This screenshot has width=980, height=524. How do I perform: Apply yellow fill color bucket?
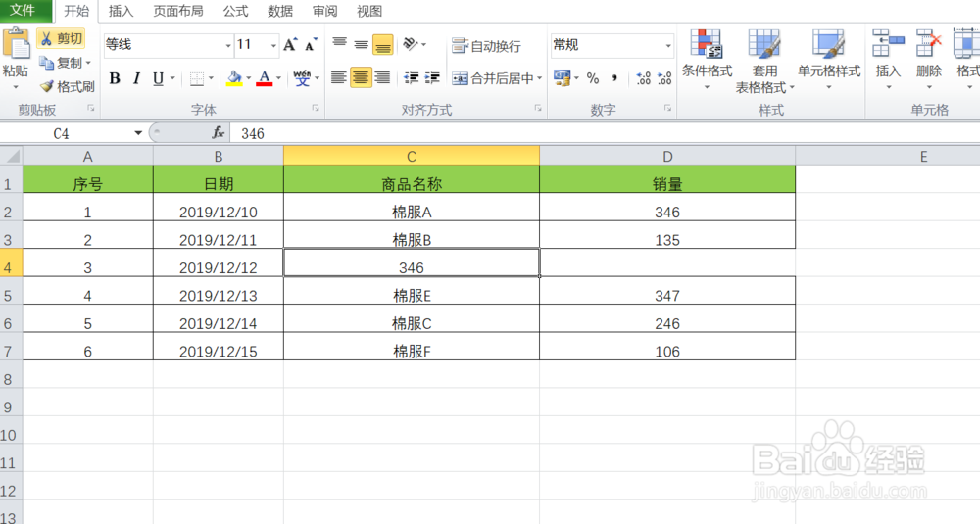pos(234,78)
